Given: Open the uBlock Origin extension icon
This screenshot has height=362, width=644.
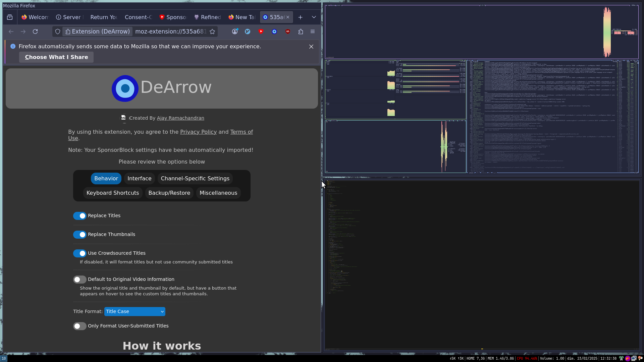Looking at the screenshot, I should point(288,32).
